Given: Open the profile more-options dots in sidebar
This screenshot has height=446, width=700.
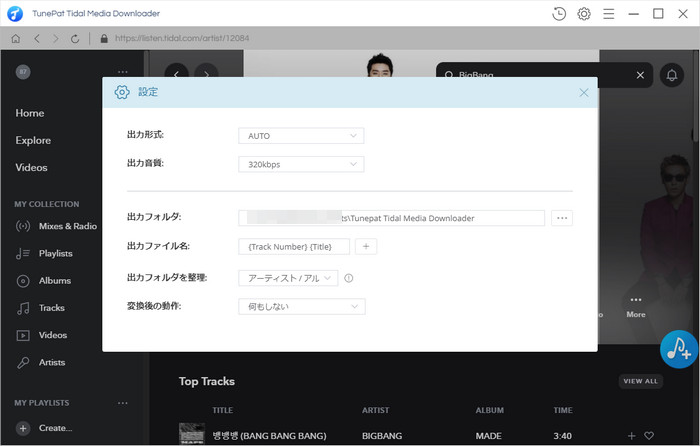Looking at the screenshot, I should click(122, 72).
